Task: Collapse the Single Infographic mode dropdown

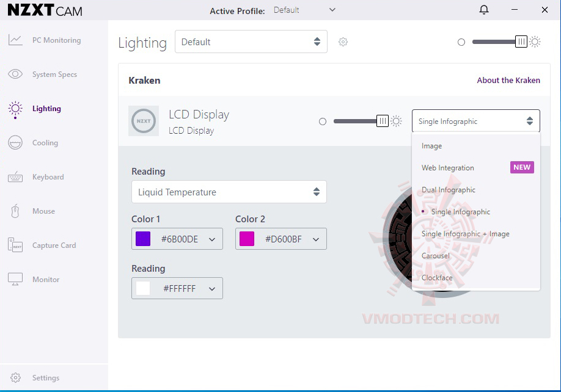Action: tap(476, 121)
